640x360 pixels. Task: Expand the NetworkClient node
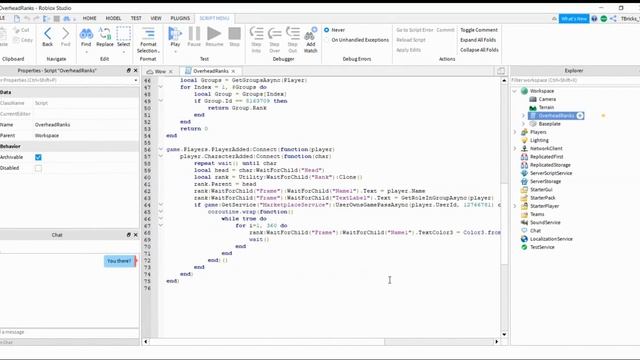515,149
